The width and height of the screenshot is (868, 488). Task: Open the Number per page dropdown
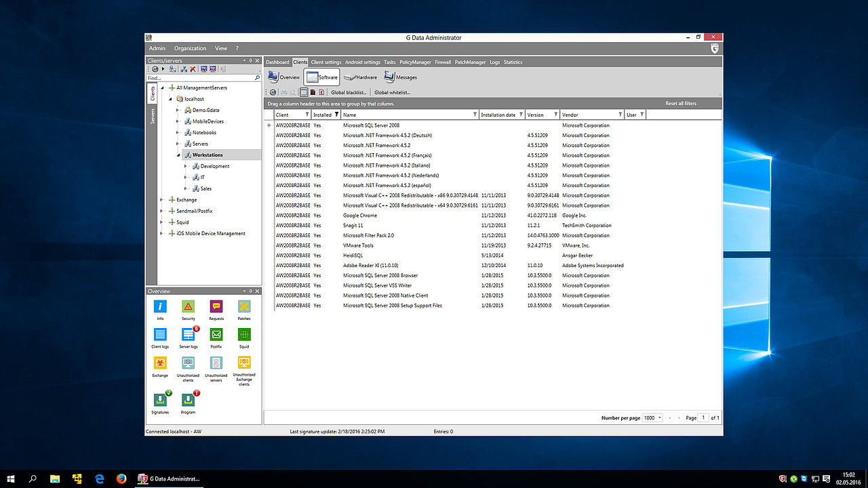[x=652, y=418]
